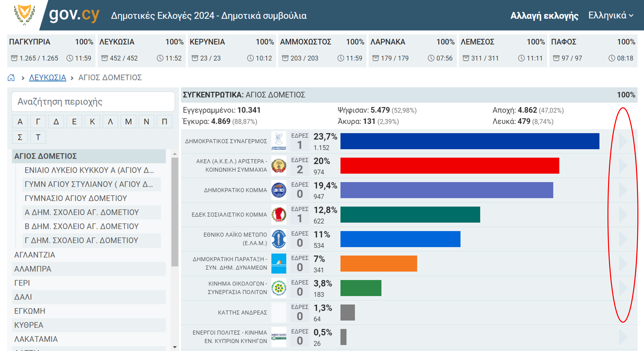Click the Cyprus coat of arms logo

tap(24, 15)
